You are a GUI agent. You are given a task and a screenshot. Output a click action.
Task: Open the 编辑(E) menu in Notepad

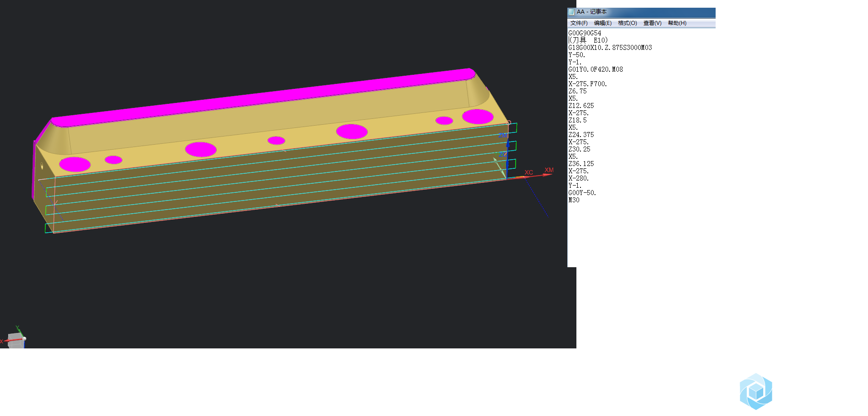(x=603, y=23)
